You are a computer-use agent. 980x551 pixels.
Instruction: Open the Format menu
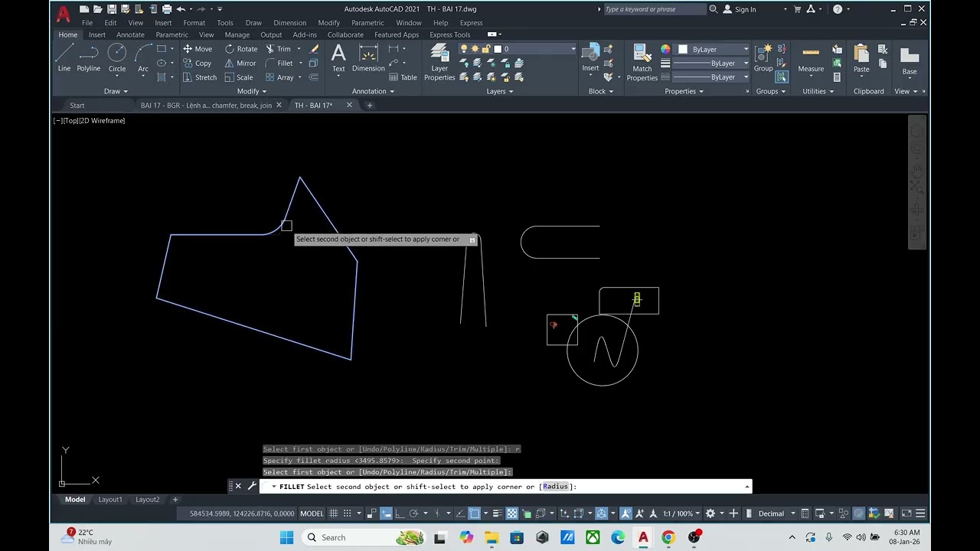click(x=194, y=23)
